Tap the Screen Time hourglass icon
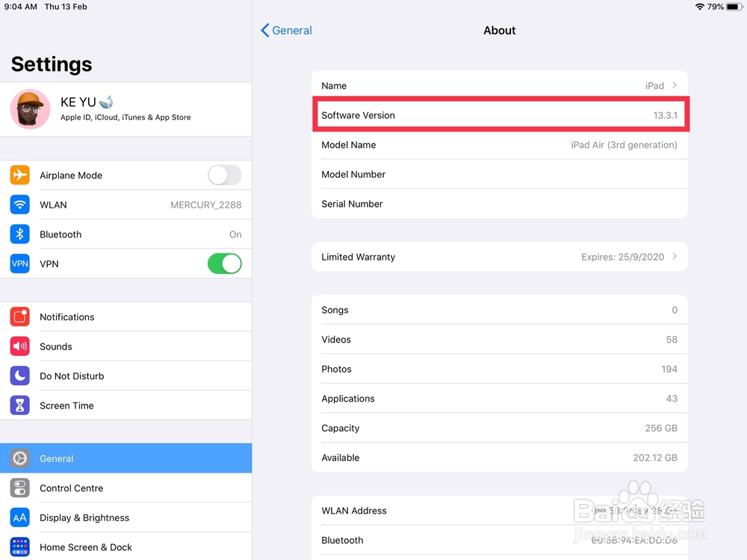This screenshot has height=560, width=747. tap(19, 405)
